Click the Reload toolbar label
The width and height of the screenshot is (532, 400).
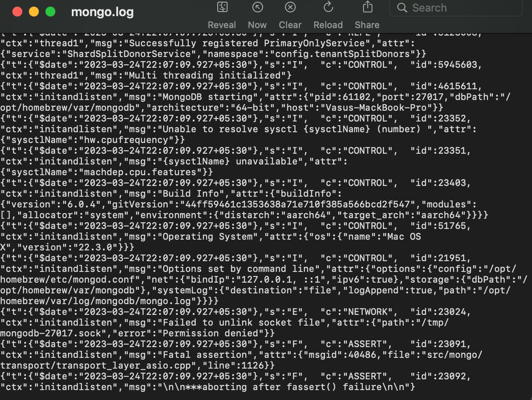pyautogui.click(x=328, y=25)
